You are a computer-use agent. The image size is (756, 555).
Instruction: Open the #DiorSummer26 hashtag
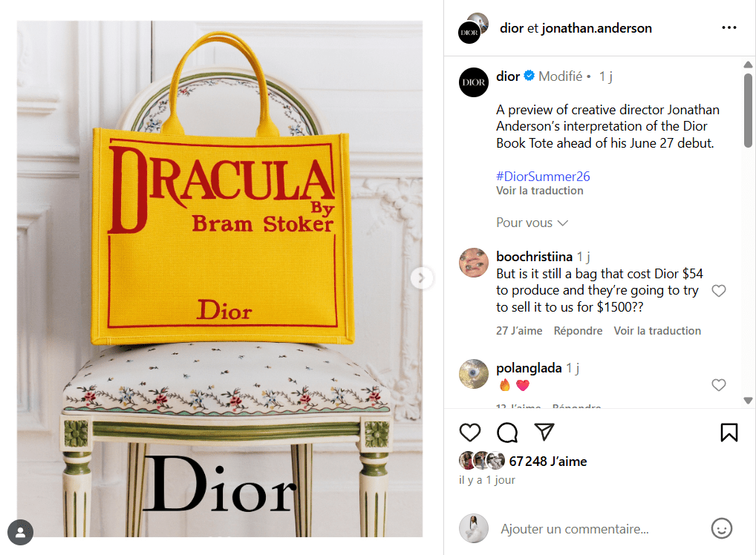point(543,177)
